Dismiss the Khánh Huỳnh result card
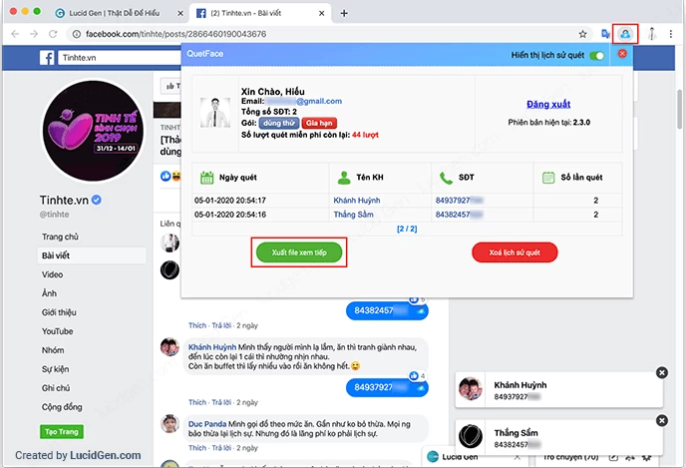Screen dimensions: 686x468 [x=662, y=372]
